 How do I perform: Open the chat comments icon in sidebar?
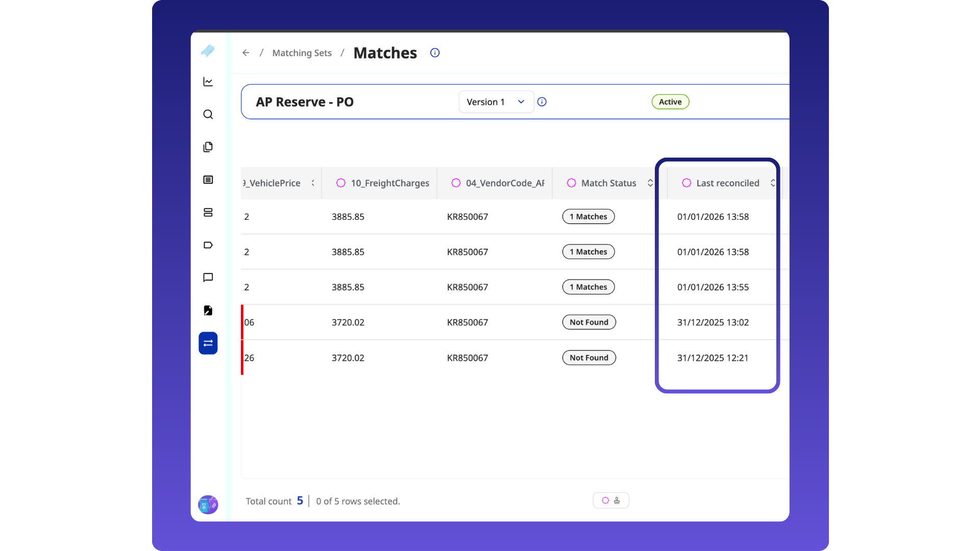pyautogui.click(x=208, y=278)
